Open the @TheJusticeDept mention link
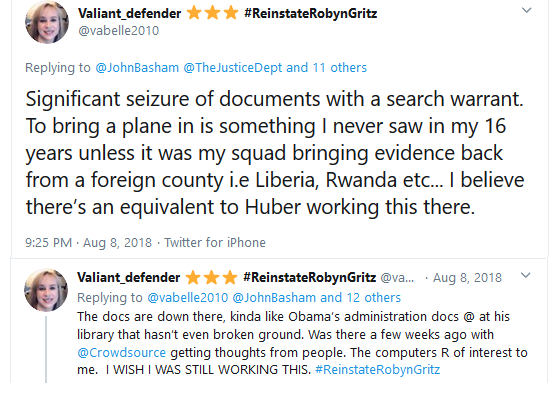This screenshot has height=393, width=552. pos(233,67)
